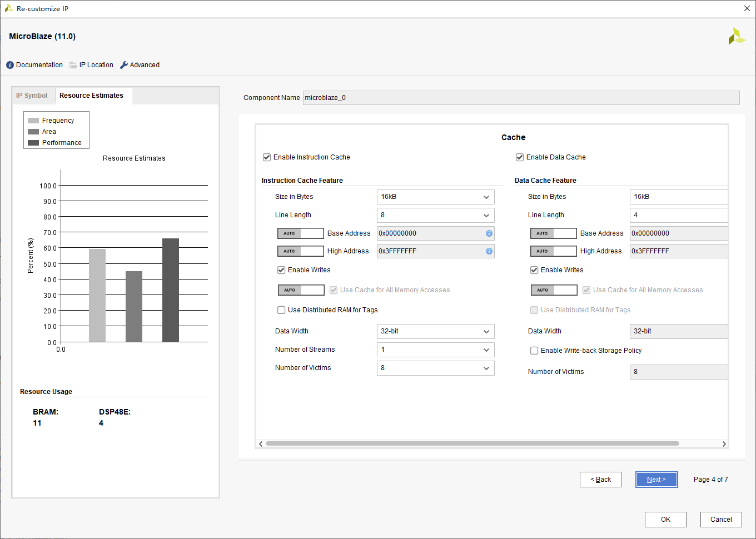Click the IP Location folder icon
The image size is (756, 539).
[73, 65]
